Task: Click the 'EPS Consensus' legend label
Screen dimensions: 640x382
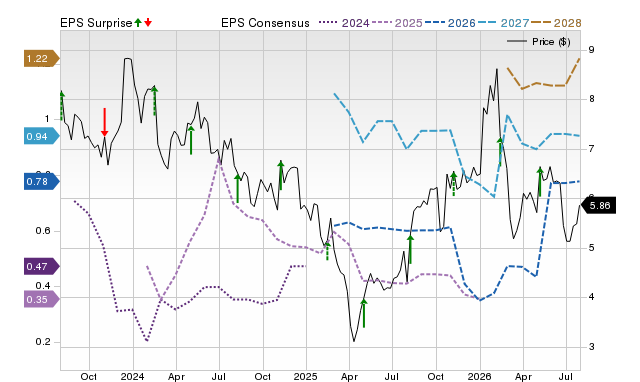Action: [265, 23]
